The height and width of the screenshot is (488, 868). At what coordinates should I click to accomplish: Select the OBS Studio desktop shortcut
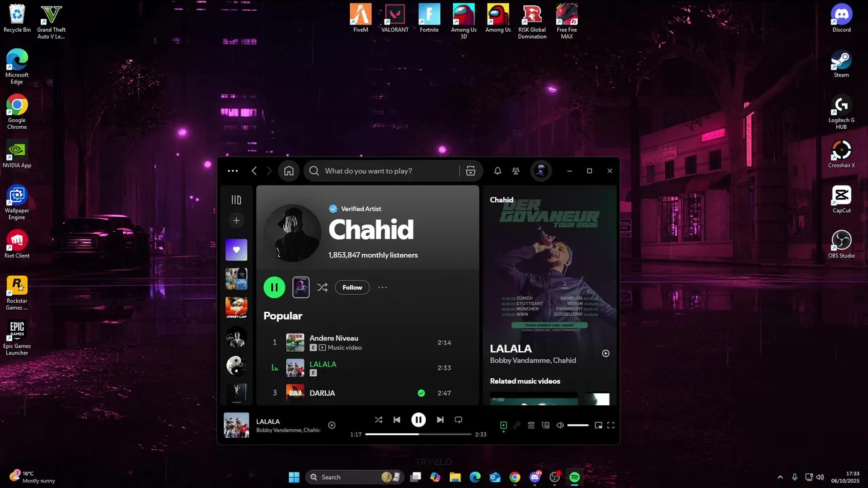coord(842,244)
